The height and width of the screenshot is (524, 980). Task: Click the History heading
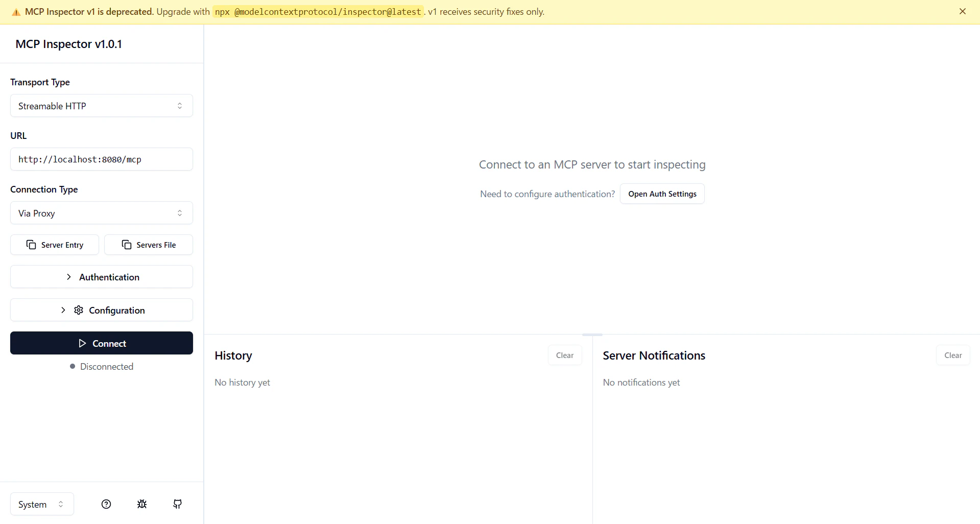(233, 355)
